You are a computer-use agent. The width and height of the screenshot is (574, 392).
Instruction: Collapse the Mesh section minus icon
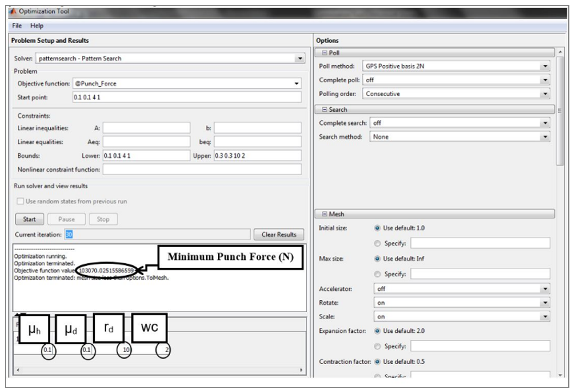click(325, 214)
